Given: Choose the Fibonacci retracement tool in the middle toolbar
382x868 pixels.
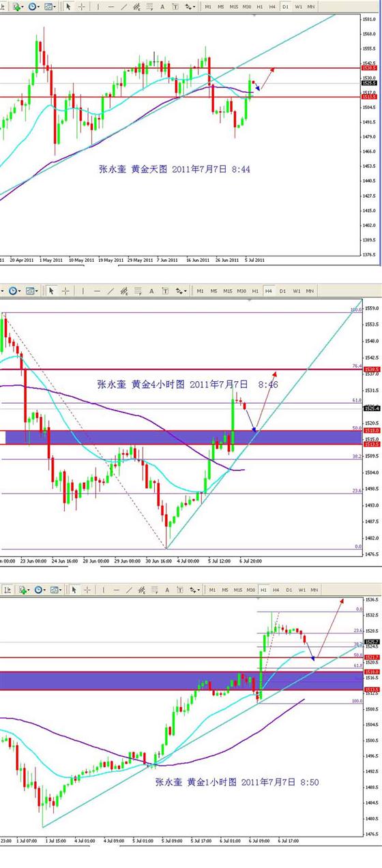Looking at the screenshot, I should pyautogui.click(x=137, y=291).
